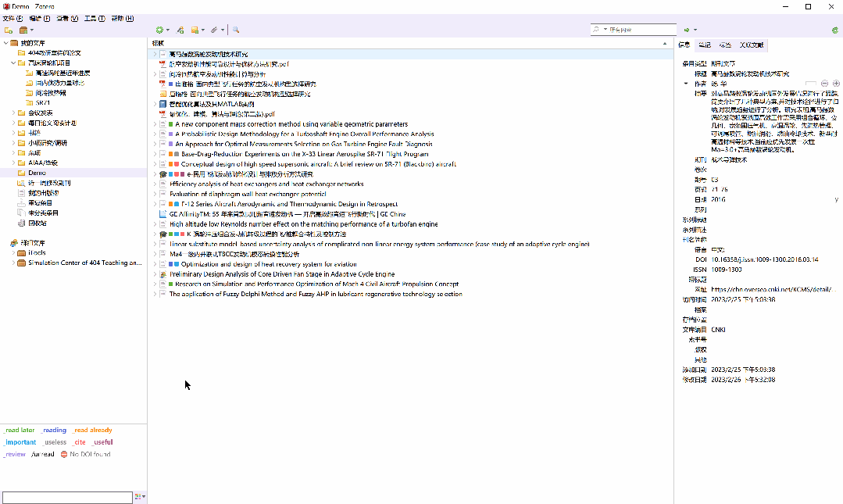Collapse the My Library tree chevron

6,43
